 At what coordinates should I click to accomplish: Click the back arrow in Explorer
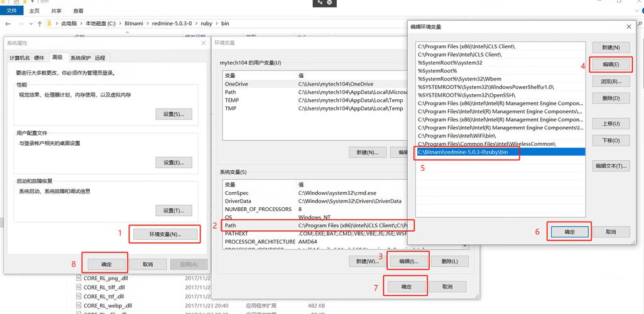pyautogui.click(x=8, y=24)
